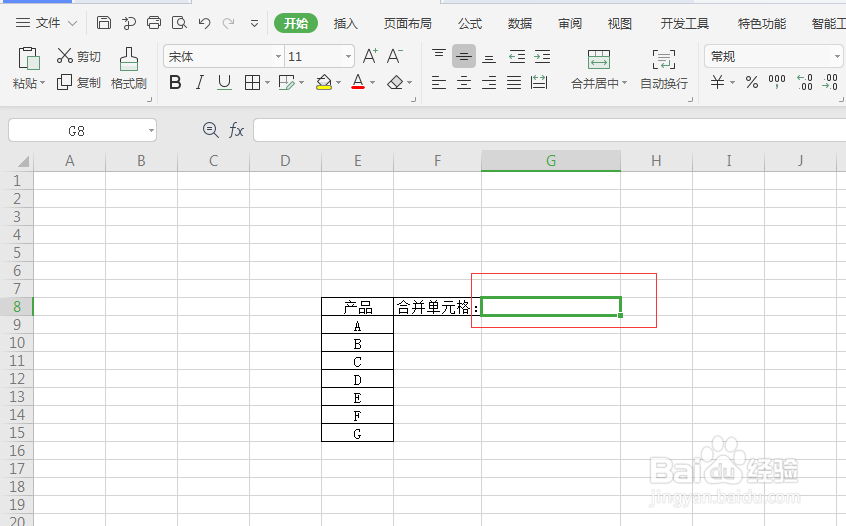Switch to the 开始 tab

point(296,23)
